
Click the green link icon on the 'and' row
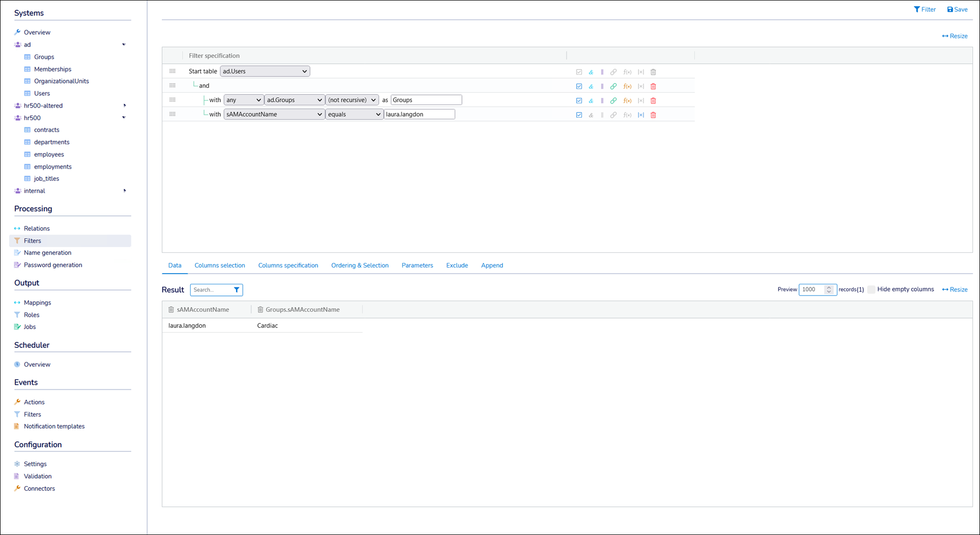(x=613, y=87)
